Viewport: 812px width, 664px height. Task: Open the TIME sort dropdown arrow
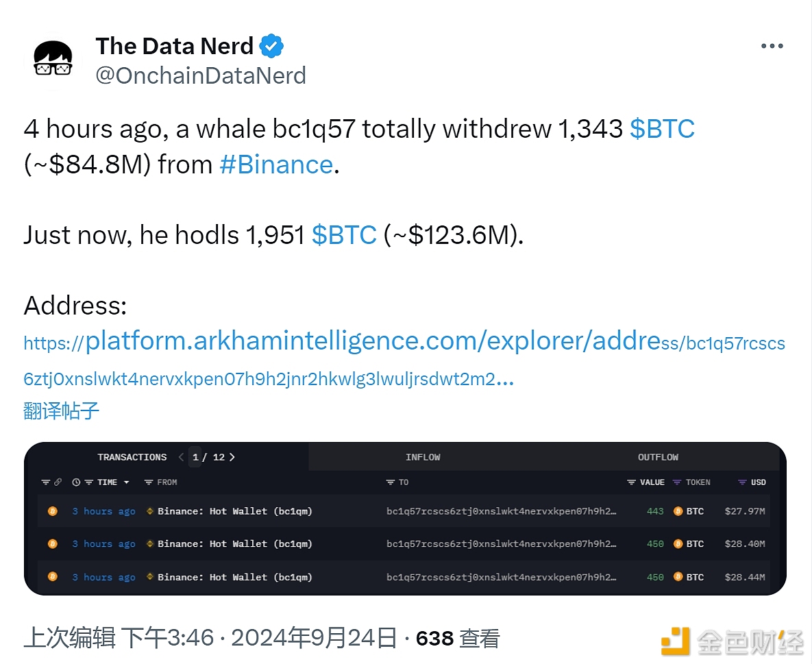[125, 482]
